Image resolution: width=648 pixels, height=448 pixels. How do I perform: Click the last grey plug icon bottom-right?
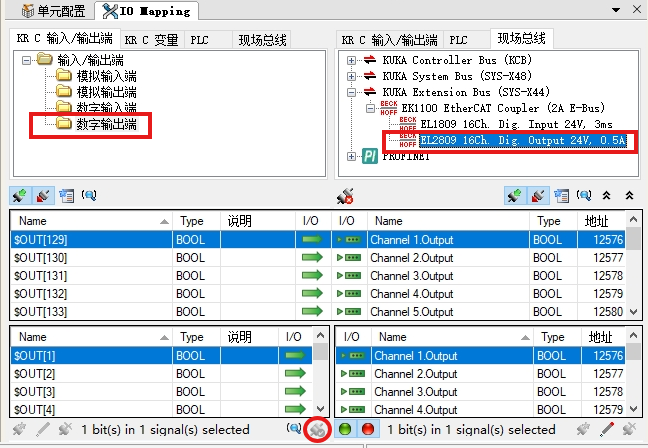click(629, 429)
